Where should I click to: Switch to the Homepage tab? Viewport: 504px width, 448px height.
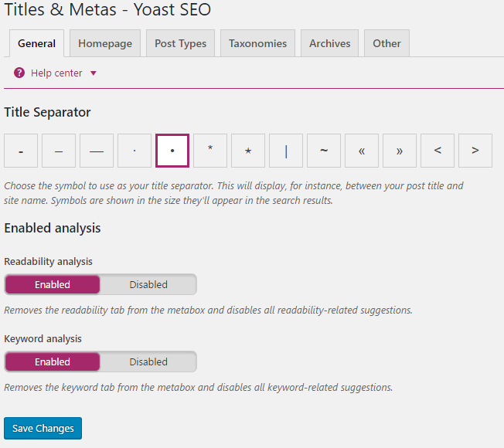(x=105, y=43)
